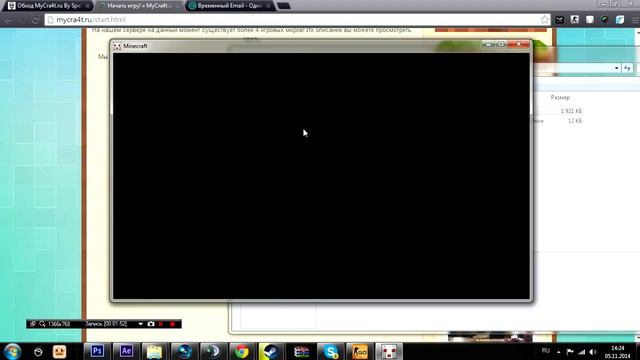Click the Minecraft taskbar button

point(389,351)
